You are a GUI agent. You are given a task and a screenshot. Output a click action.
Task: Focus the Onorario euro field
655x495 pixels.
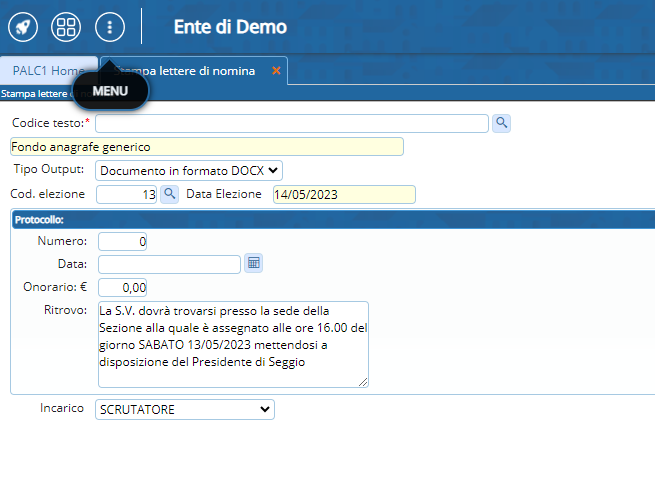click(x=123, y=287)
